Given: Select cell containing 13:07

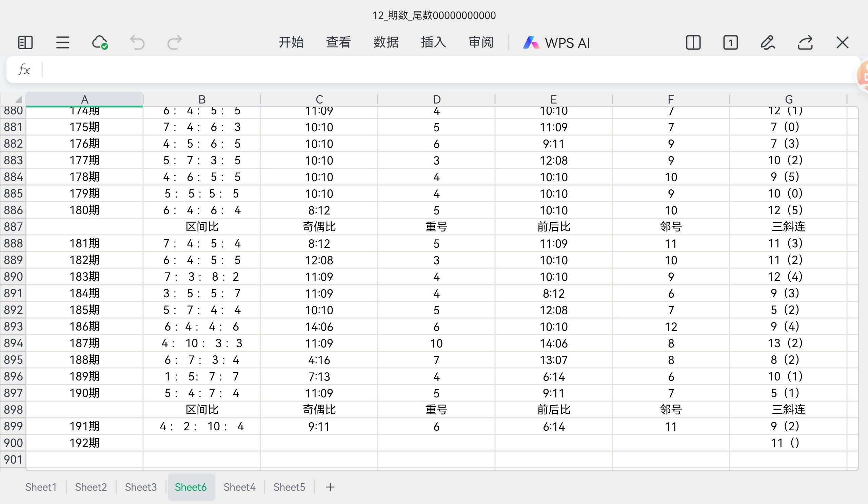Looking at the screenshot, I should tap(554, 360).
